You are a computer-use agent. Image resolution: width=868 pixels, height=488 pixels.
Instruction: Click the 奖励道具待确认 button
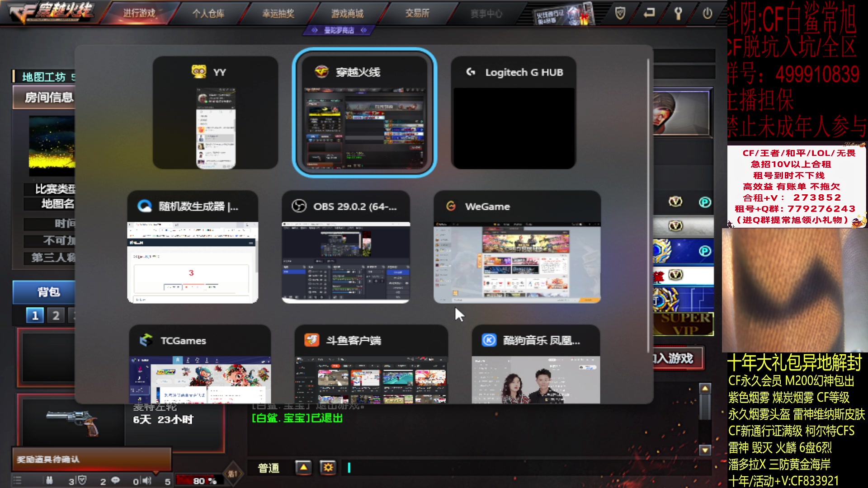click(90, 460)
